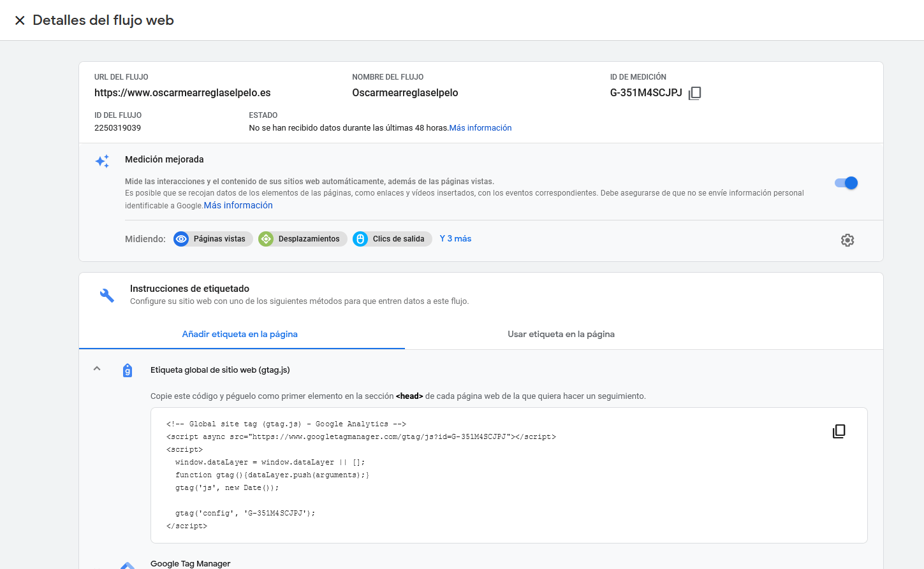Collapse the Etiqueta global de sitio web section
The image size is (924, 569).
pyautogui.click(x=97, y=368)
